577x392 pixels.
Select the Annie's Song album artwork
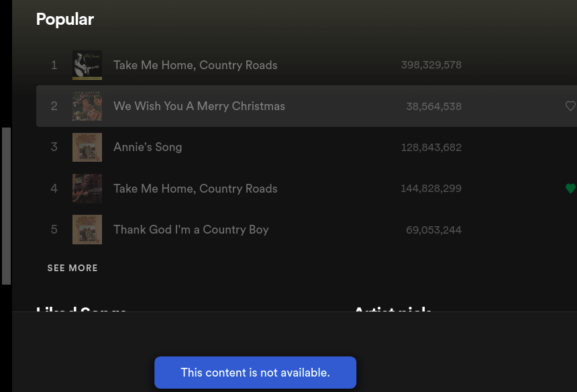pyautogui.click(x=87, y=147)
